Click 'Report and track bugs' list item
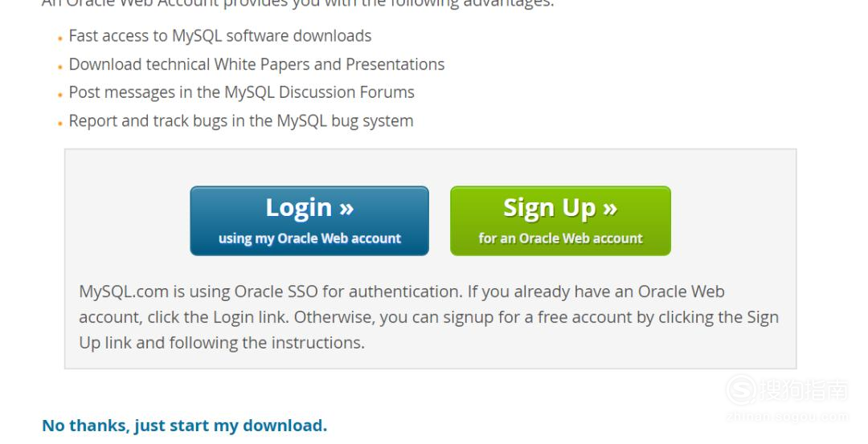 click(241, 120)
